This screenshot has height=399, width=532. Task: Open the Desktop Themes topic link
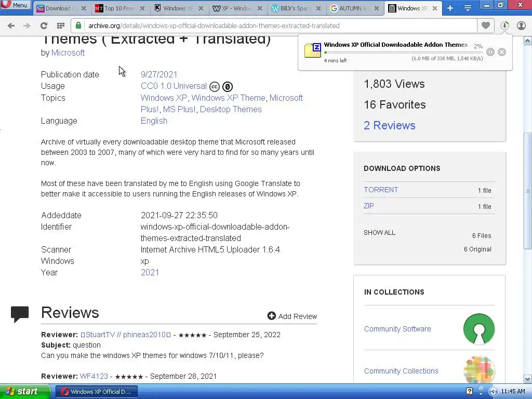pos(231,109)
